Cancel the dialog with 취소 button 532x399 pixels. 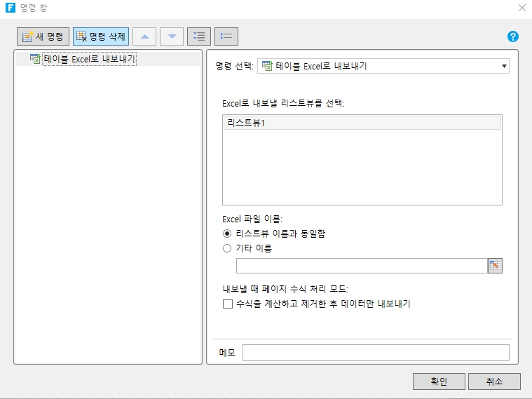click(x=494, y=381)
